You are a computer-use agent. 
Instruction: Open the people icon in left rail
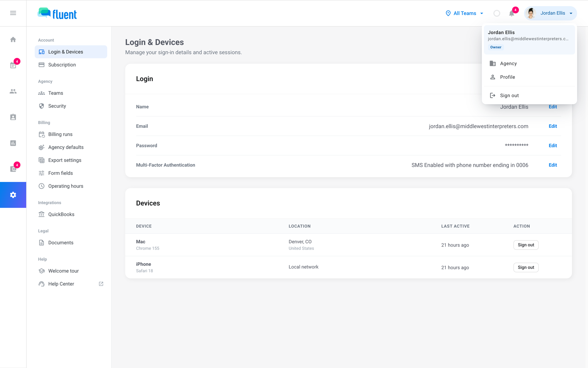point(13,91)
